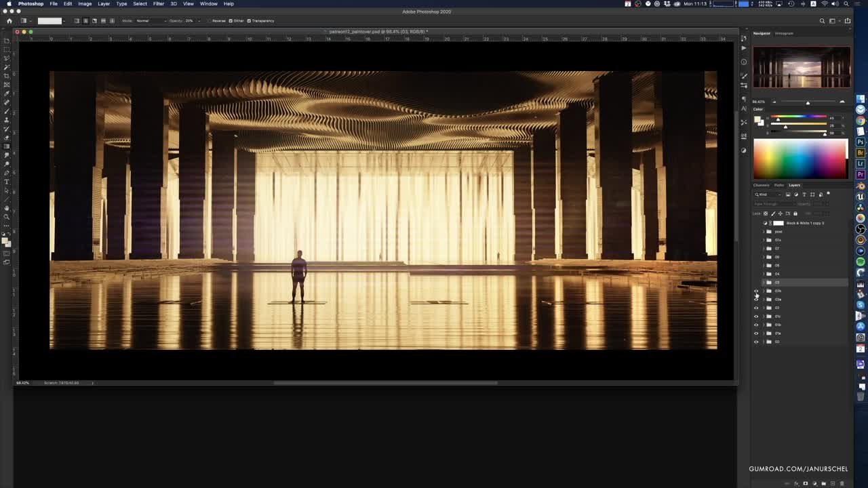868x488 pixels.
Task: Click the Navigator zoom slider handle
Action: (808, 102)
